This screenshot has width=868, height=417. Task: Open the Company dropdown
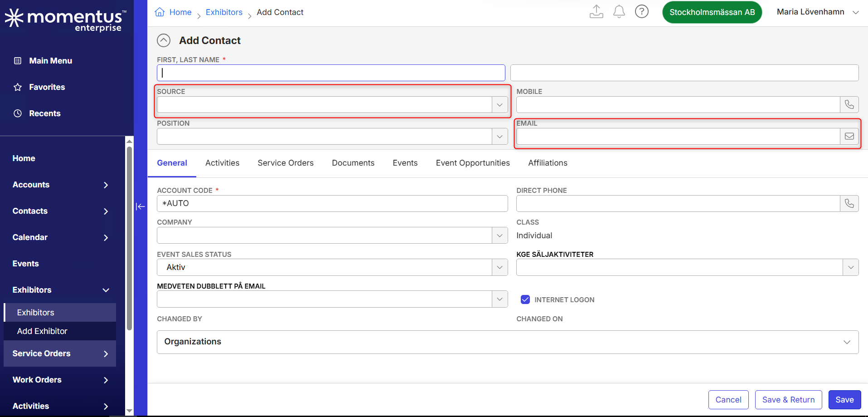pos(499,235)
